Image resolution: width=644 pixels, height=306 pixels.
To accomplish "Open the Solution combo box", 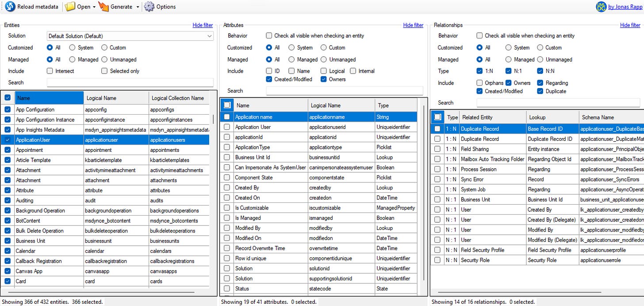I will [x=130, y=36].
